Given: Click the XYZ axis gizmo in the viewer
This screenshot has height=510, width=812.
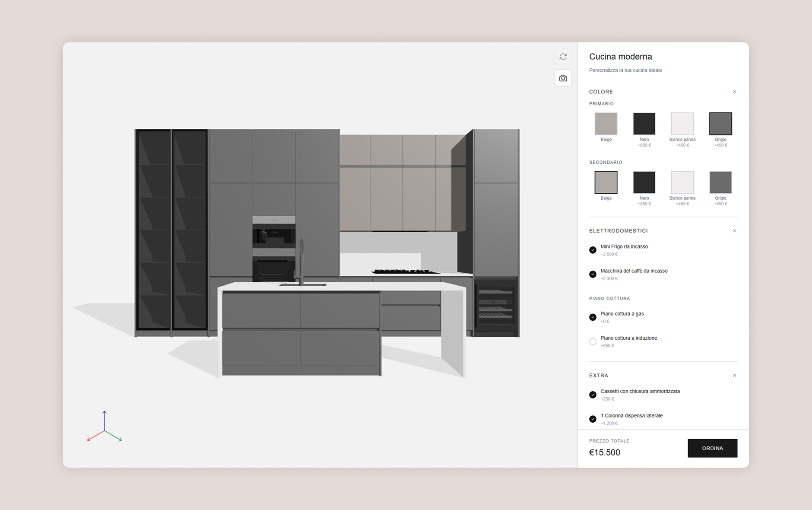Looking at the screenshot, I should [105, 428].
